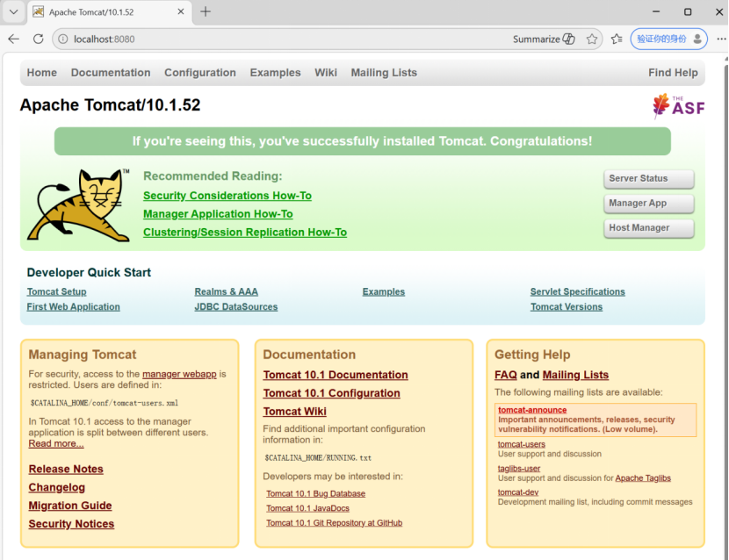729x560 pixels.
Task: Open Mailing Lists in the navigation bar
Action: [384, 73]
